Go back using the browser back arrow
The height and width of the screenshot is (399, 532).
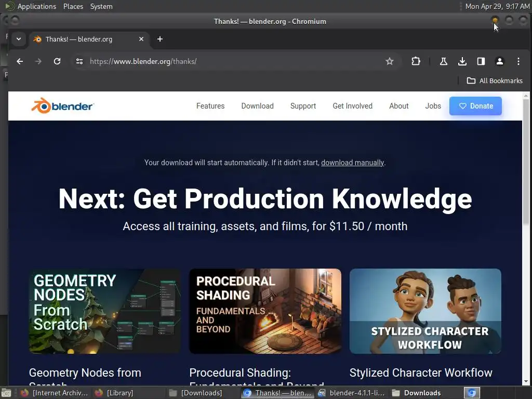(x=20, y=61)
